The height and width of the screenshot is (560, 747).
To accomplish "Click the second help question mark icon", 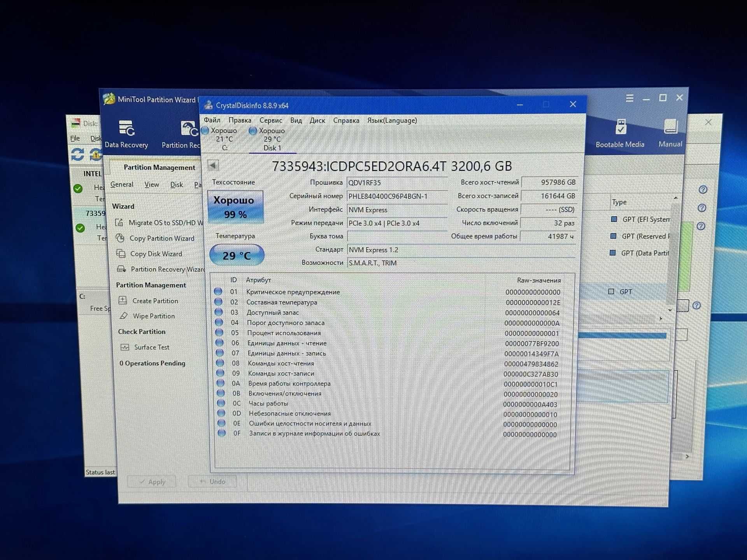I will (702, 208).
